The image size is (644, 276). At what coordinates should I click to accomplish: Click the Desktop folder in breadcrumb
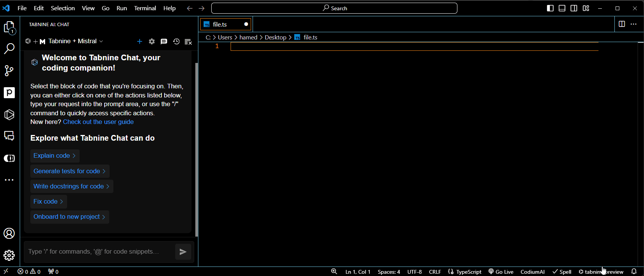tap(275, 38)
